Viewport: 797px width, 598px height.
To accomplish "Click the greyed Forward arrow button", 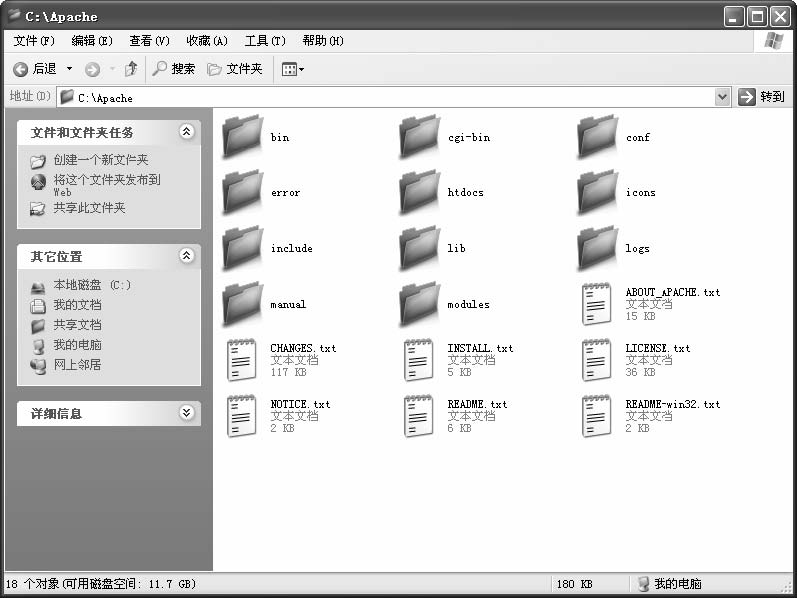I will coord(92,69).
